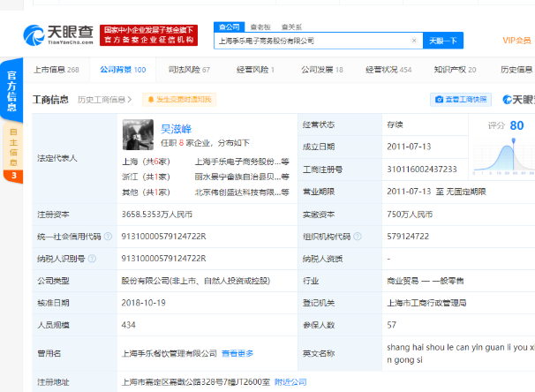The width and height of the screenshot is (535, 392).
Task: Click the 查看工商快照 button
Action: point(461,99)
